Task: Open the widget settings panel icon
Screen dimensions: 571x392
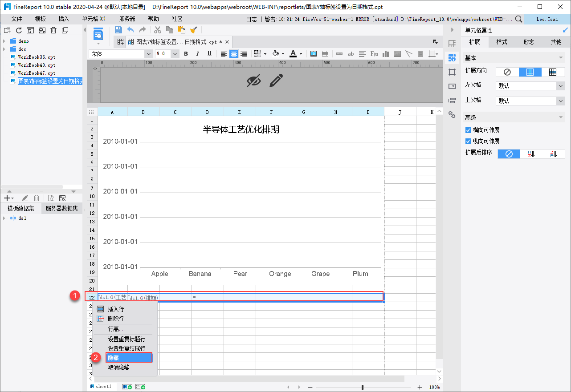Action: click(x=452, y=86)
